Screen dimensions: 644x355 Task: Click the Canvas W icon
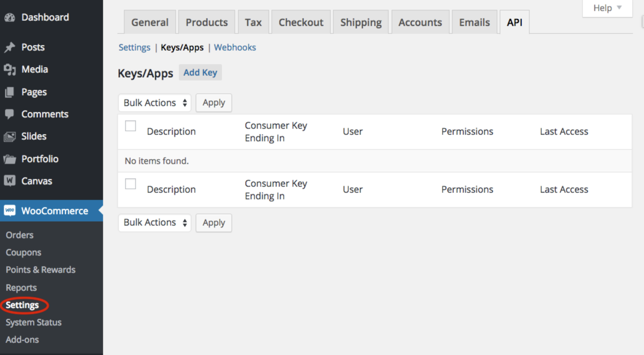point(10,181)
